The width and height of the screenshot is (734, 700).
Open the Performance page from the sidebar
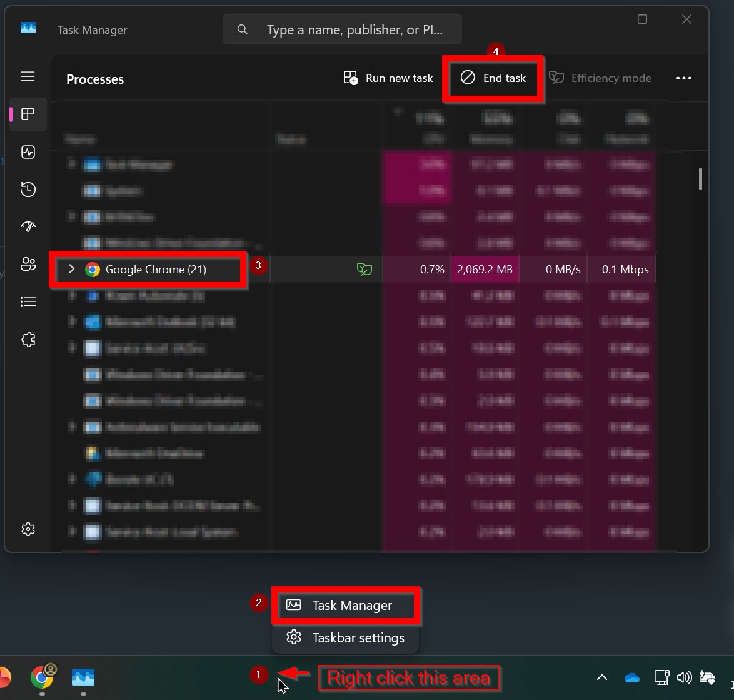(28, 152)
